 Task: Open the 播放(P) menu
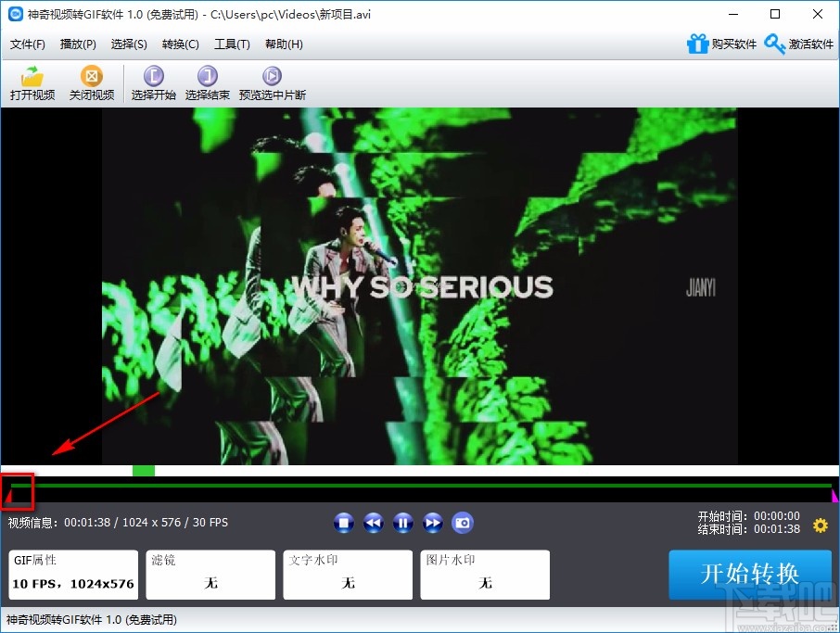click(78, 44)
